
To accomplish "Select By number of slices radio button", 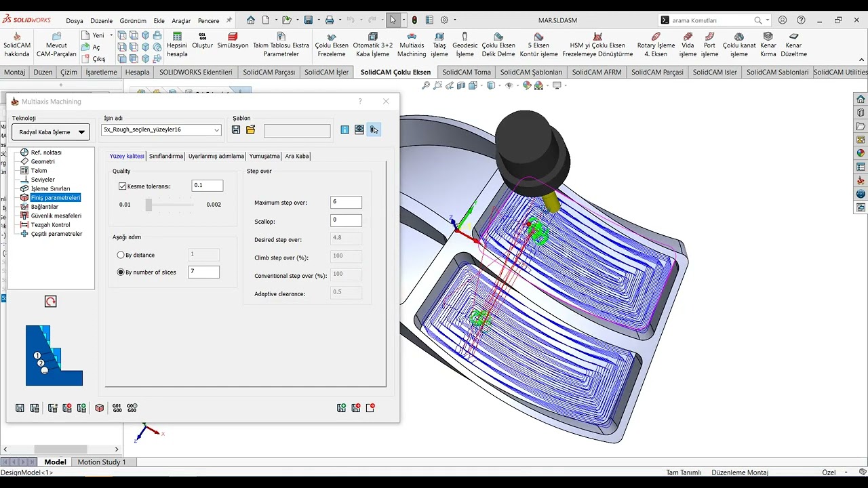I will (x=121, y=272).
